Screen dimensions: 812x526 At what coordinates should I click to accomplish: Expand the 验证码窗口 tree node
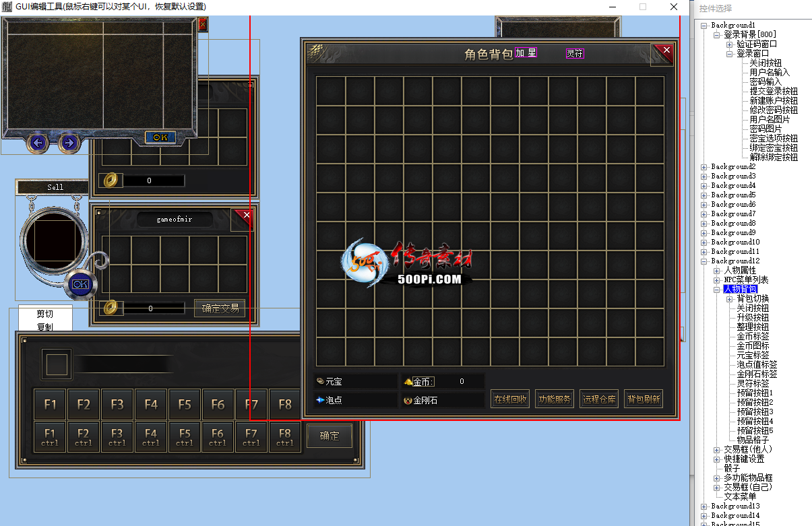click(x=730, y=44)
